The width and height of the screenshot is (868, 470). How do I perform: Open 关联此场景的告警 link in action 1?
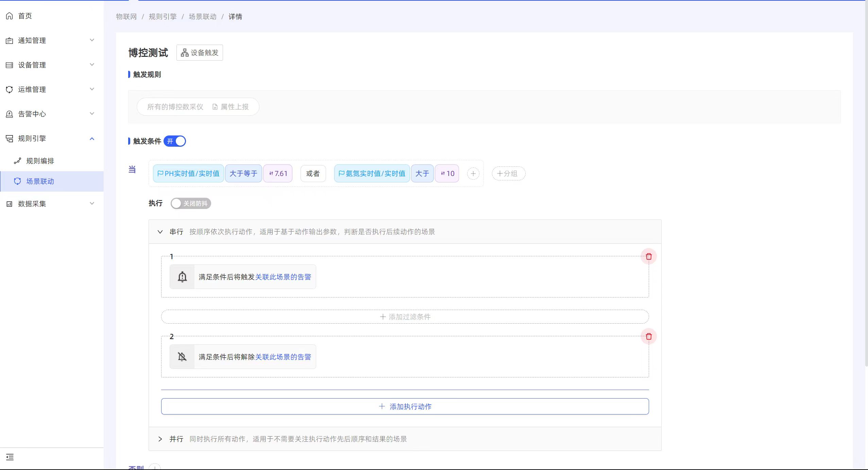click(283, 277)
